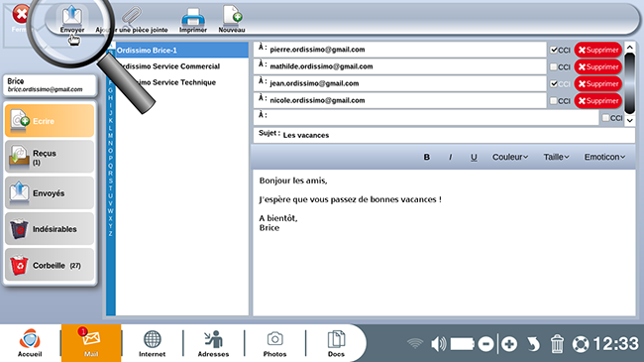644x362 pixels.
Task: Toggle CCI for jean.ordissimo@gmail.com
Action: pyautogui.click(x=554, y=83)
